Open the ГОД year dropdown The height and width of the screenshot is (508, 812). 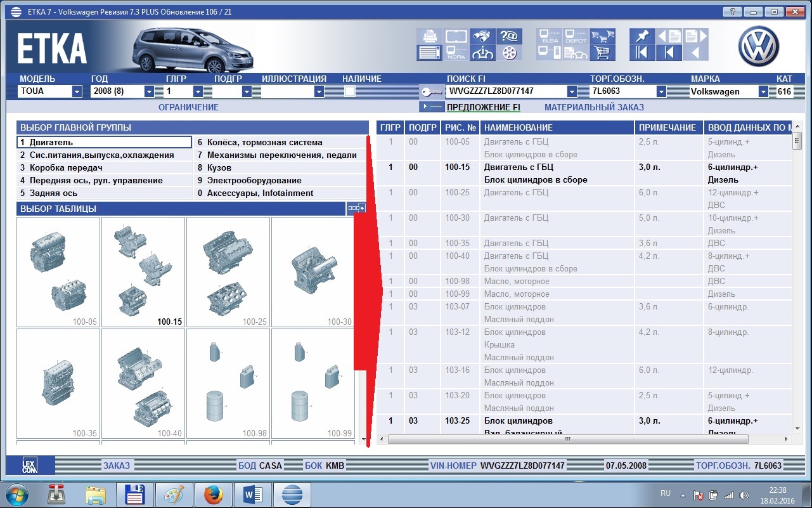[x=149, y=91]
